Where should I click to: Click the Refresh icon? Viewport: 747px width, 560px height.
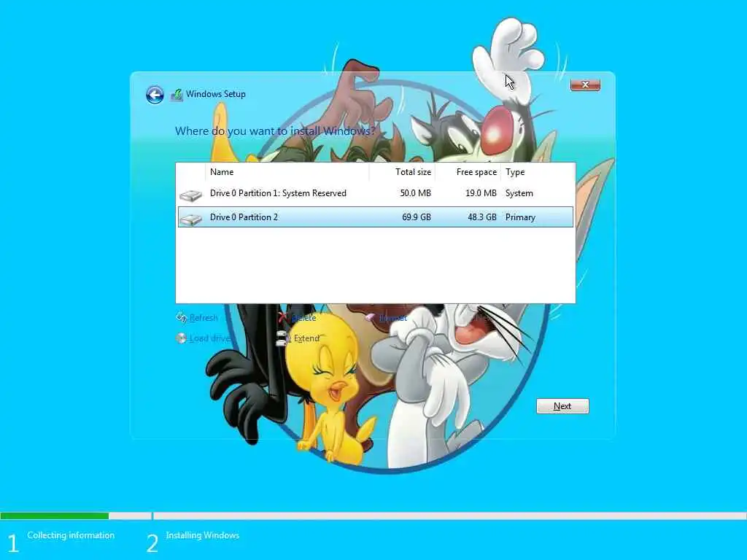(182, 318)
